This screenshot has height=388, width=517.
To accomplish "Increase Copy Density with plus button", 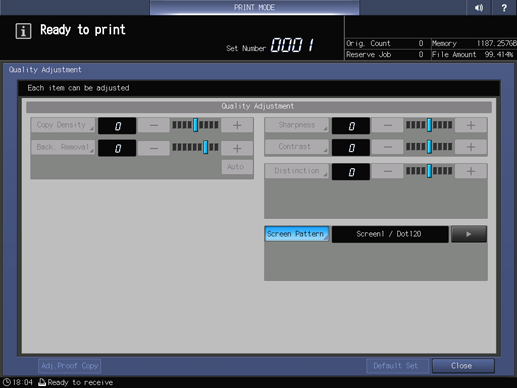I will [237, 125].
